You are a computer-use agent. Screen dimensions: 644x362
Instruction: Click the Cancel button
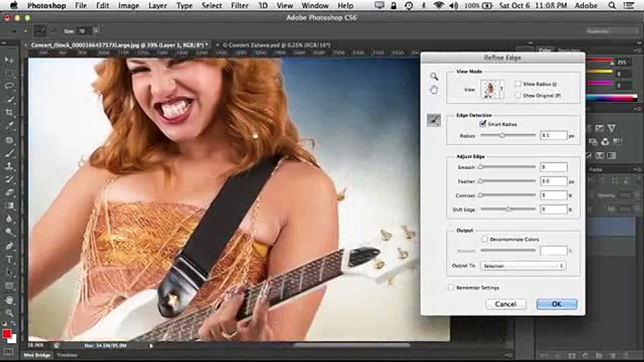tap(506, 304)
